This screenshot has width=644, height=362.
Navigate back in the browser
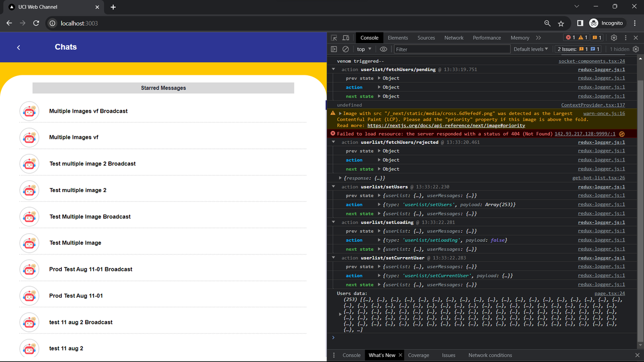coord(9,23)
